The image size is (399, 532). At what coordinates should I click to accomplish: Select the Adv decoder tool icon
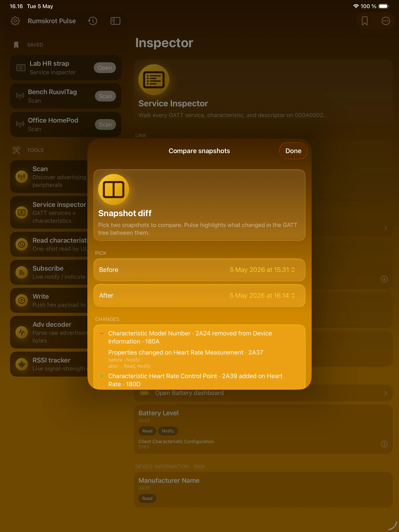pos(22,332)
